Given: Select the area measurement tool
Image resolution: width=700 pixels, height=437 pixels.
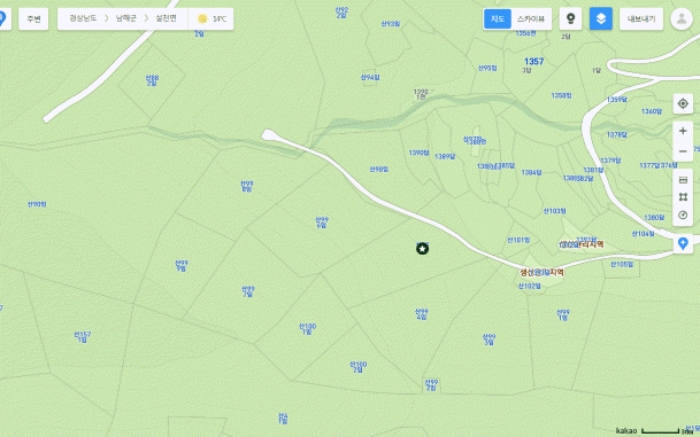Looking at the screenshot, I should point(683,197).
